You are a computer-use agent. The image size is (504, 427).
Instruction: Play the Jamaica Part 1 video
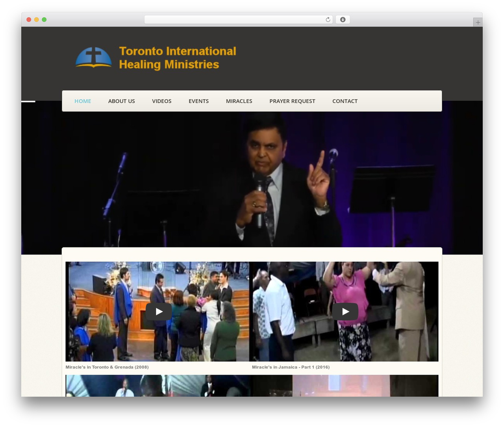click(345, 312)
